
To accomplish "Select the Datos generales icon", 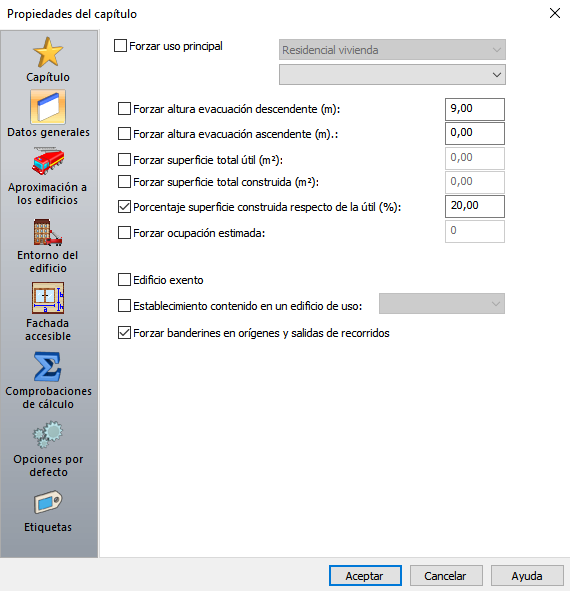I will (48, 107).
